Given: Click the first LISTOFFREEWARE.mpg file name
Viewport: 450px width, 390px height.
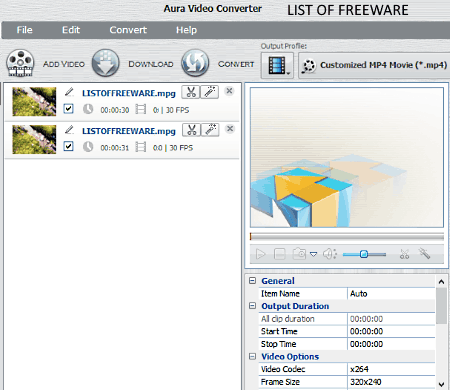Looking at the screenshot, I should click(x=129, y=93).
